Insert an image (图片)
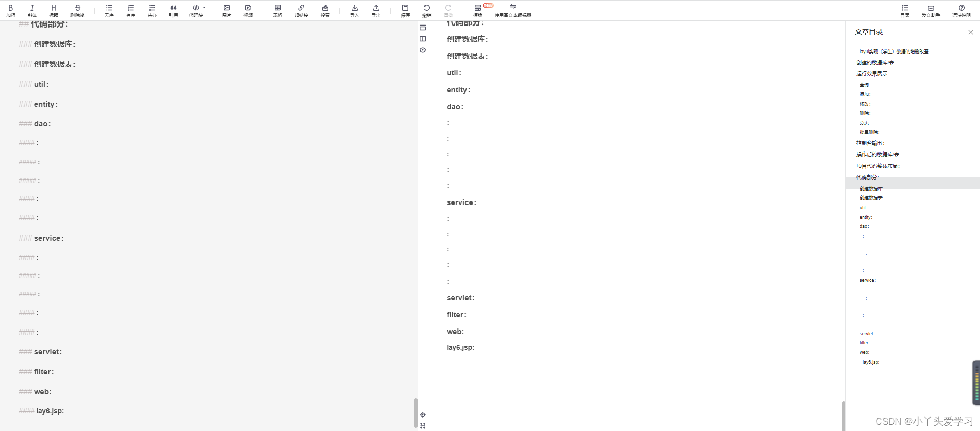 (x=227, y=11)
